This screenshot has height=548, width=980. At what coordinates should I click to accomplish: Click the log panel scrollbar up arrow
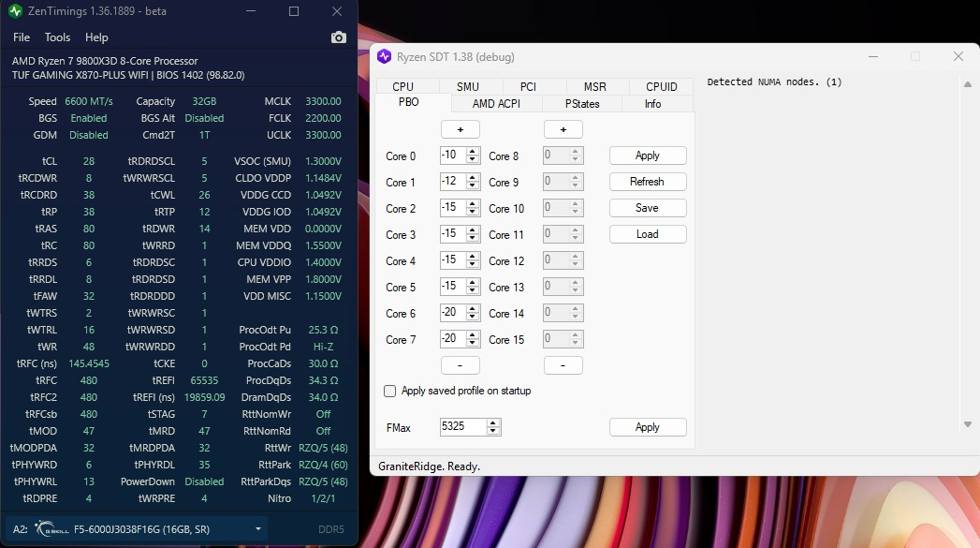968,83
